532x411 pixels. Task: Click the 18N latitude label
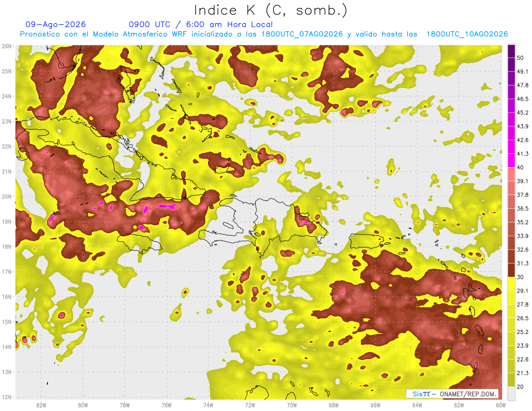(7, 247)
